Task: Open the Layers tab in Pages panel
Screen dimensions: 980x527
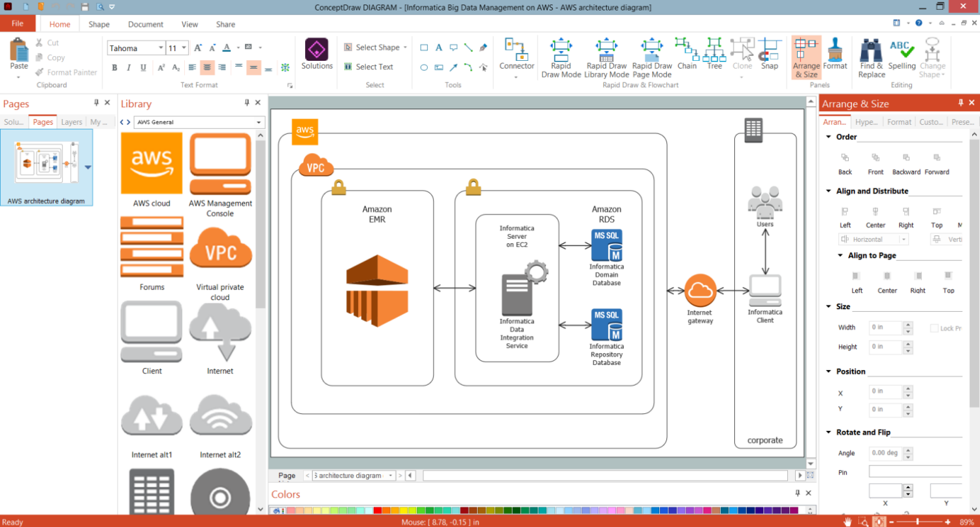Action: (71, 122)
